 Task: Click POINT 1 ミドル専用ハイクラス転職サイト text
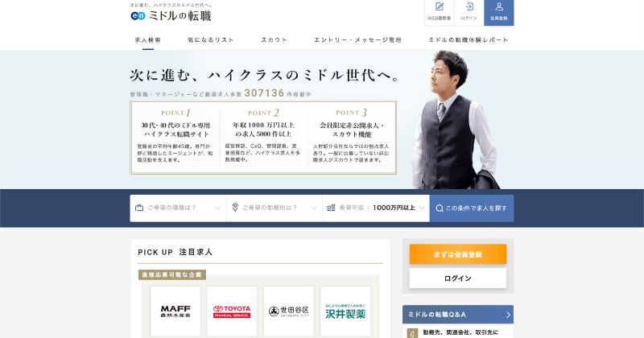pyautogui.click(x=175, y=130)
